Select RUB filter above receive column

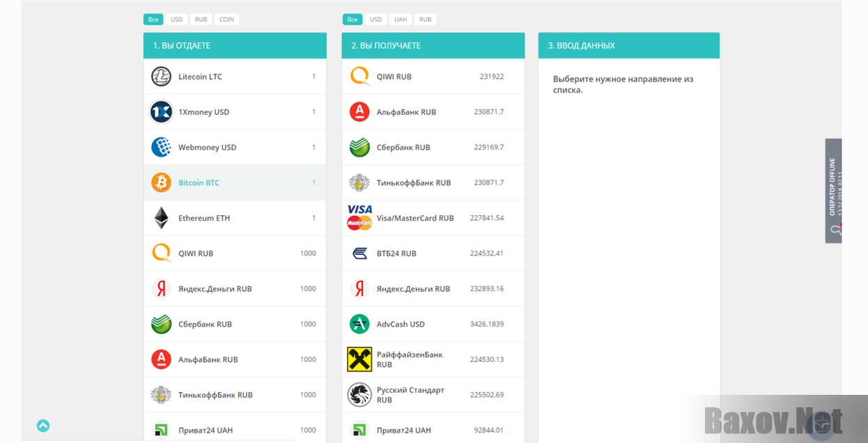coord(425,20)
